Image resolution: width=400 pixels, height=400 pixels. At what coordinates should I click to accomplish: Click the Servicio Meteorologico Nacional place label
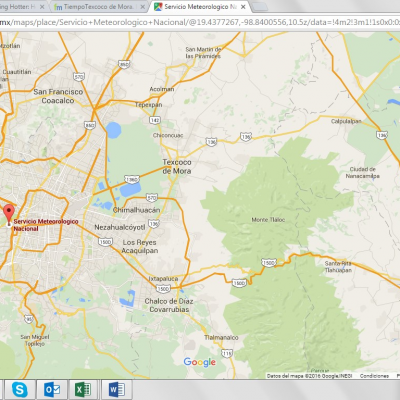(x=46, y=225)
